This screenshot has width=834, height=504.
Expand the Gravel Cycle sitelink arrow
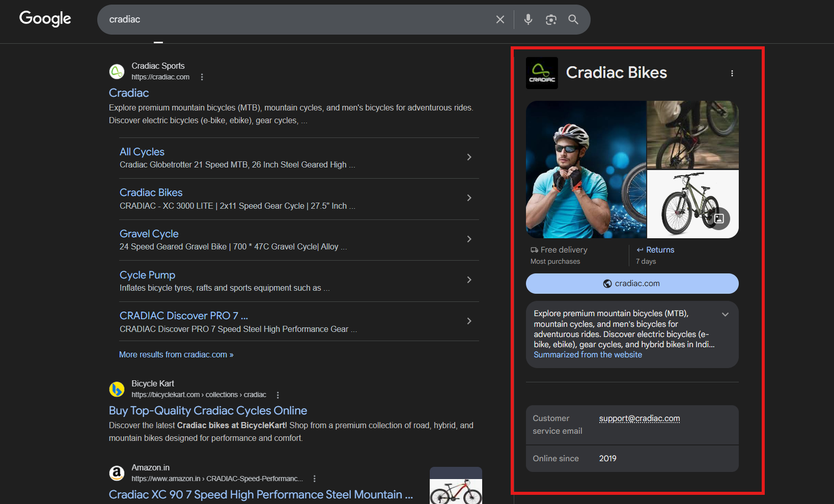pos(469,239)
